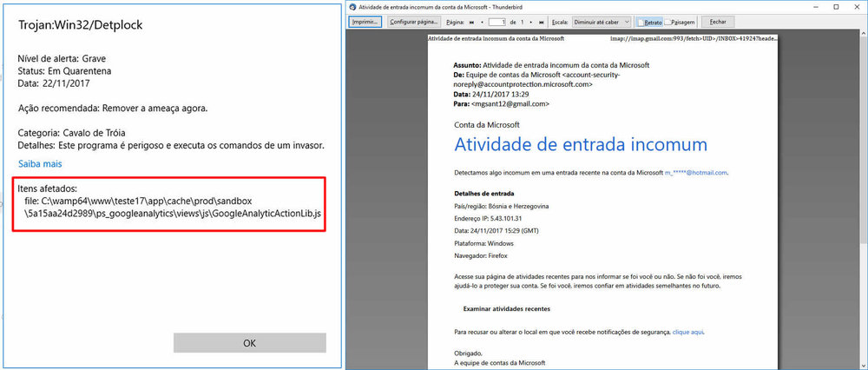868x370 pixels.
Task: Click 'Status: Em Quarentena' text
Action: (x=64, y=71)
